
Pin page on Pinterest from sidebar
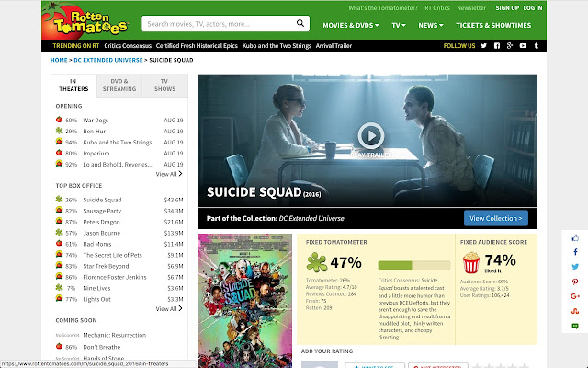pos(575,282)
